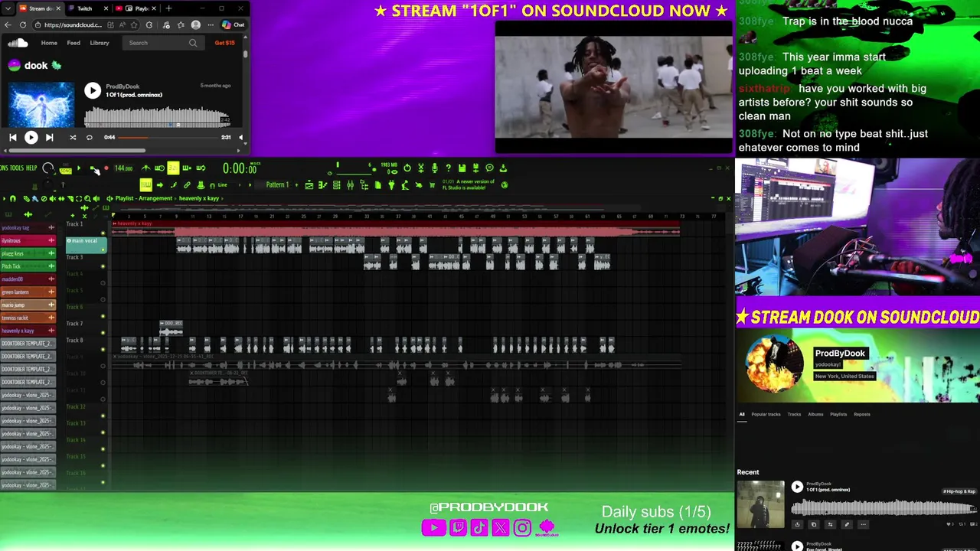The width and height of the screenshot is (980, 551).
Task: Open the stamp tool icon in the toolbar
Action: pos(201,184)
